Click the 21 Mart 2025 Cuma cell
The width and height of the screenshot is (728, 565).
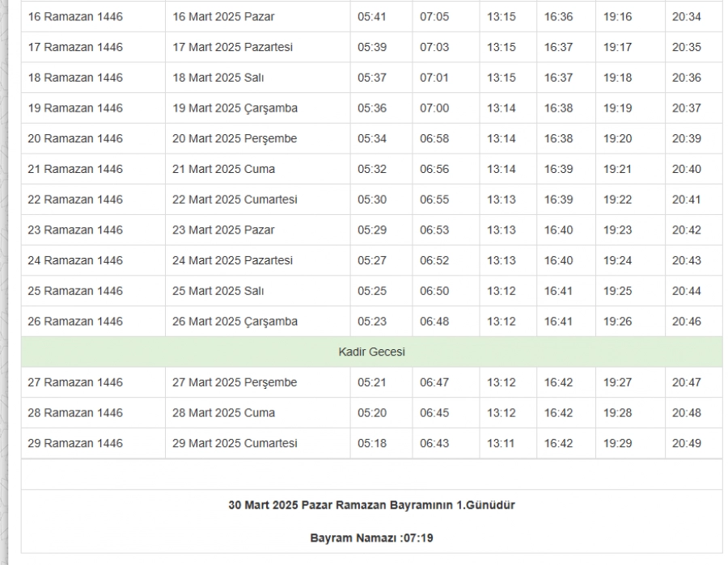pos(223,169)
